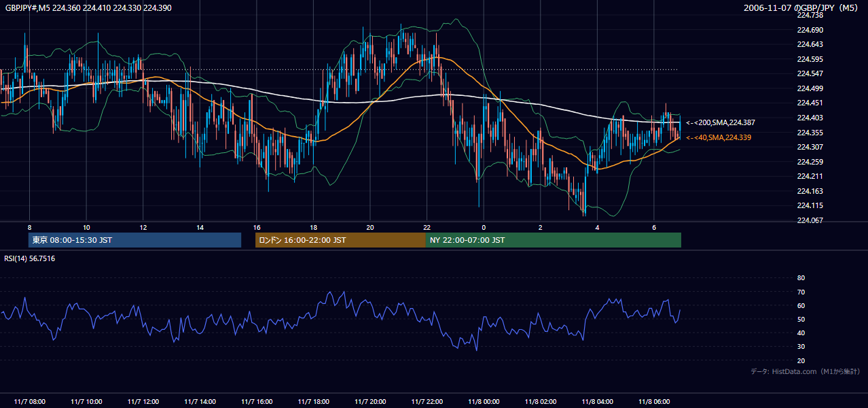868x408 pixels.
Task: Click RSI axis level 40
Action: tap(801, 333)
